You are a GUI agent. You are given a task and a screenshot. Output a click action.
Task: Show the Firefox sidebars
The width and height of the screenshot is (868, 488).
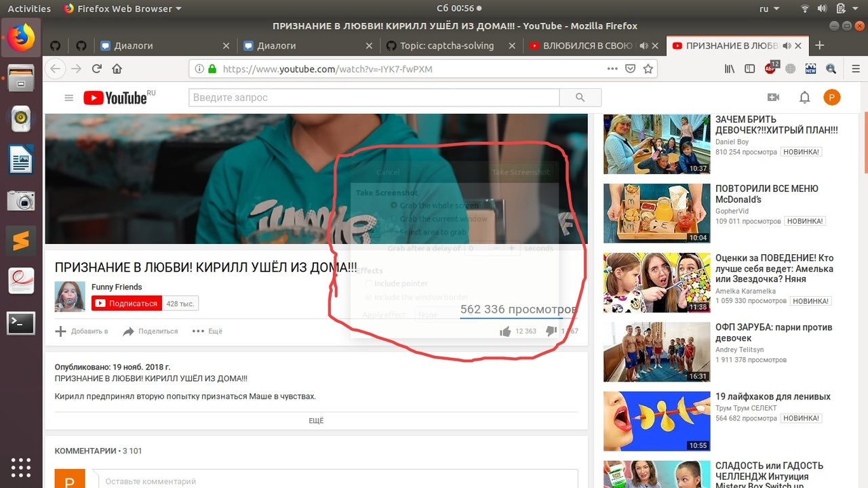[x=749, y=68]
